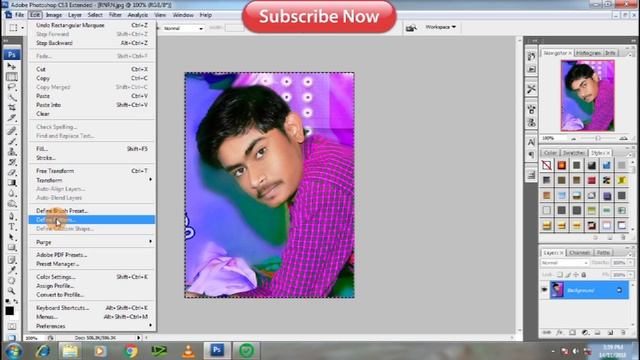Select the Hand tool

click(x=11, y=280)
